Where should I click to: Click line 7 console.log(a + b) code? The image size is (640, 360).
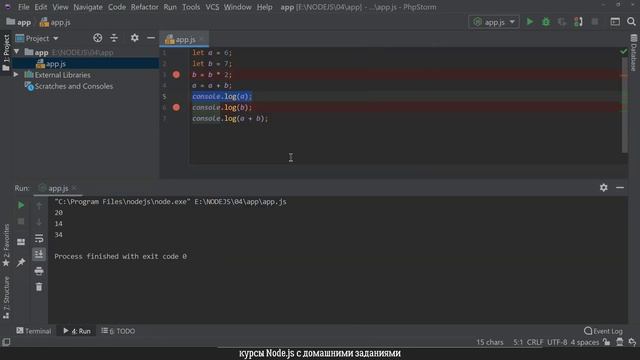point(230,118)
